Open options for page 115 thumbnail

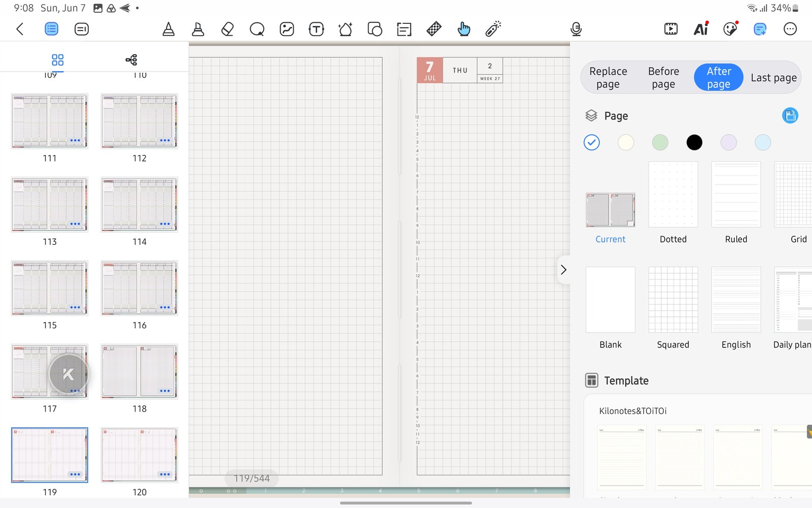point(75,307)
